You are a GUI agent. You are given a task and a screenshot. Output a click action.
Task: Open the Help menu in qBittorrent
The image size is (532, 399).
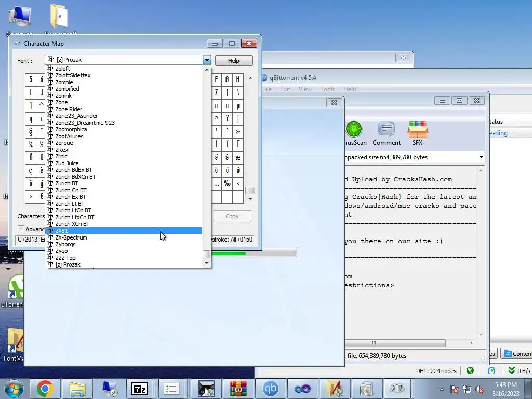tap(350, 89)
